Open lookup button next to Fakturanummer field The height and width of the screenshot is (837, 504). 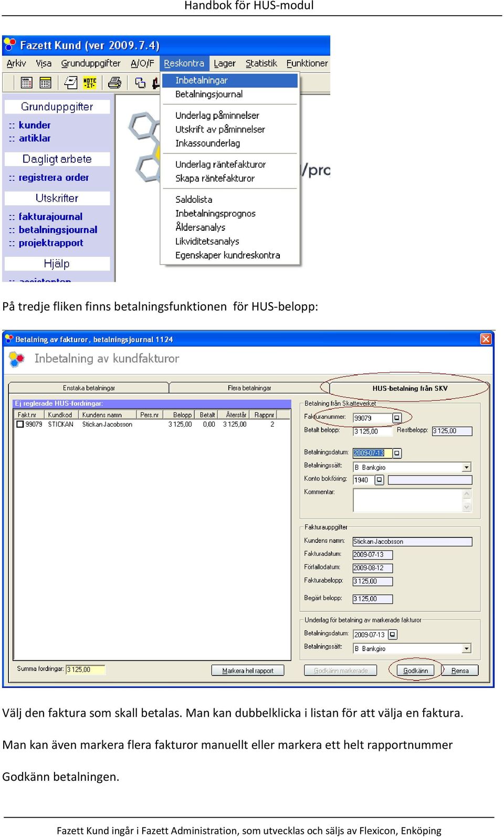(x=397, y=418)
